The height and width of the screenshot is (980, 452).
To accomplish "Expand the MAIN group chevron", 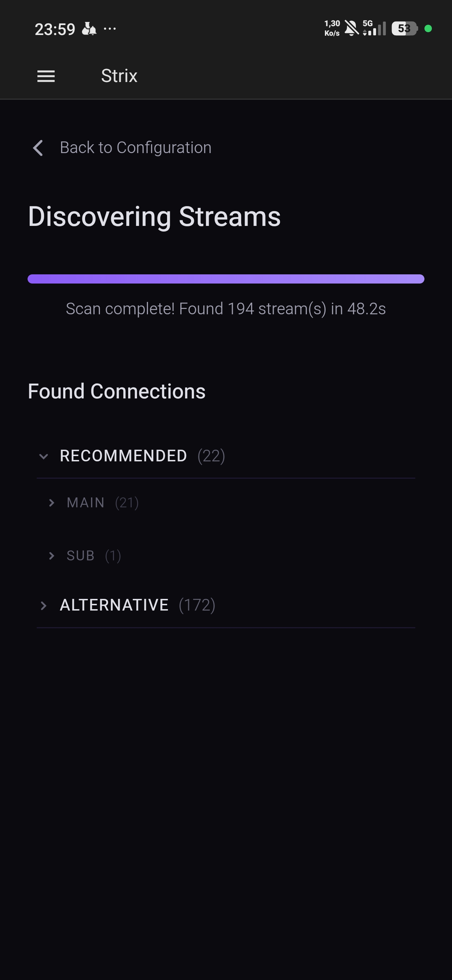I will pyautogui.click(x=52, y=503).
